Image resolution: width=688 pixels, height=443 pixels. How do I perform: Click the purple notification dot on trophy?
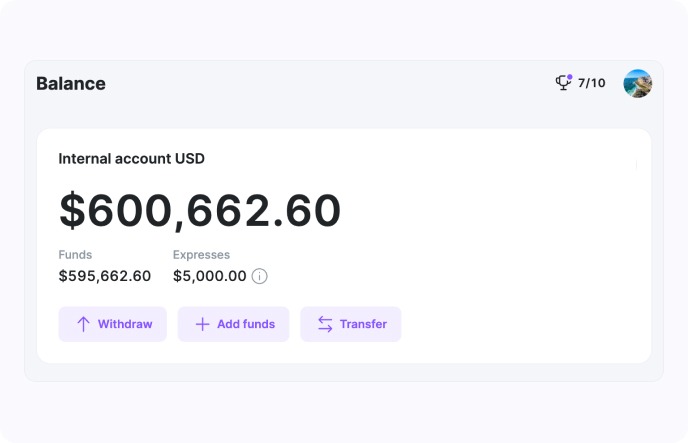569,77
